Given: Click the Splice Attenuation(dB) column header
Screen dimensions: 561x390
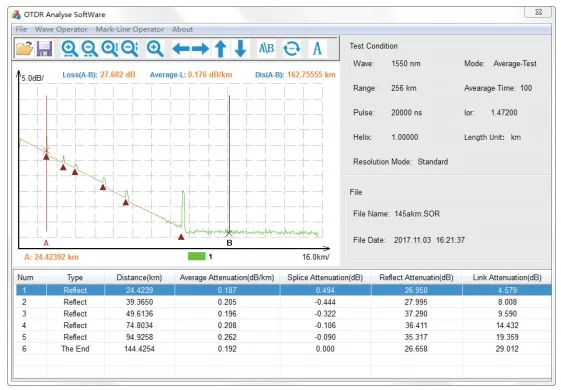Looking at the screenshot, I should click(325, 278).
